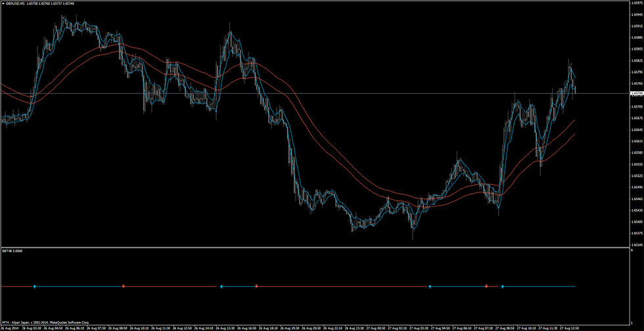This screenshot has width=644, height=331.
Task: Click blue up arrow near 27 Aug 03:30
Action: pos(430,286)
